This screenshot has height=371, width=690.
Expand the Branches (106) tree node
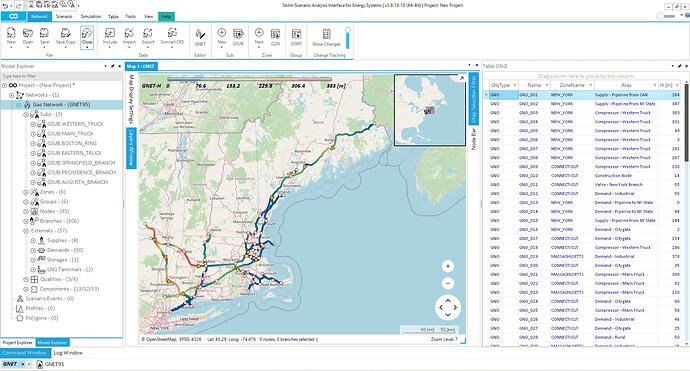26,221
